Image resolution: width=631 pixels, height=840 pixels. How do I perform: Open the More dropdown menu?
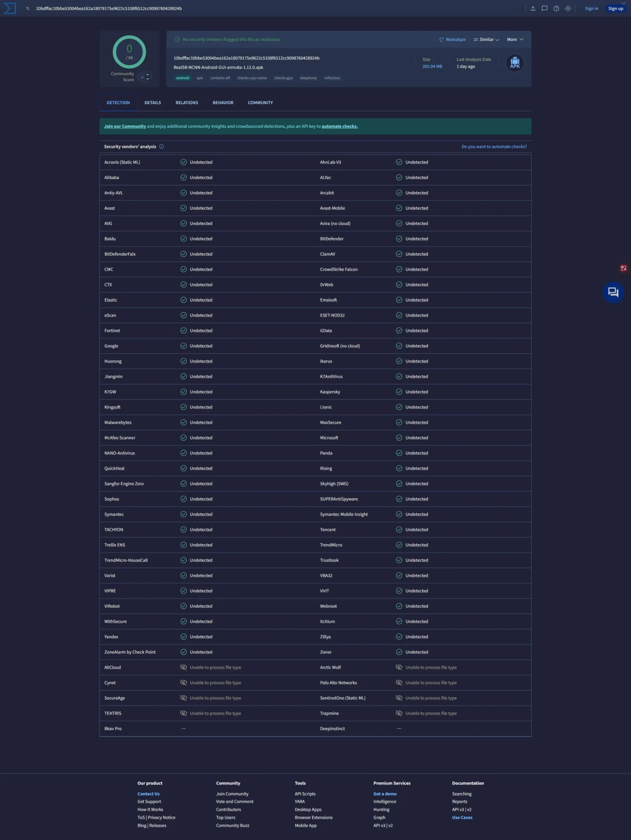pyautogui.click(x=515, y=40)
